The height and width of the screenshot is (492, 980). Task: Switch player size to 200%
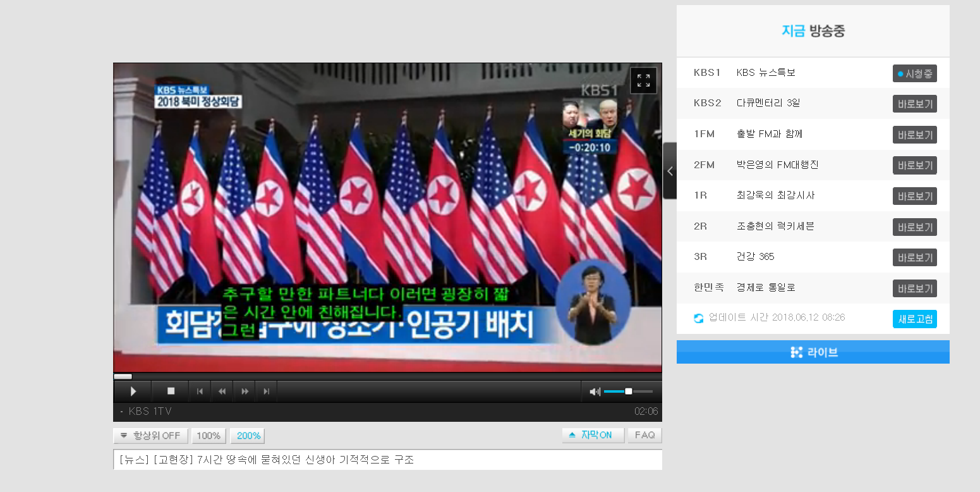[x=247, y=435]
